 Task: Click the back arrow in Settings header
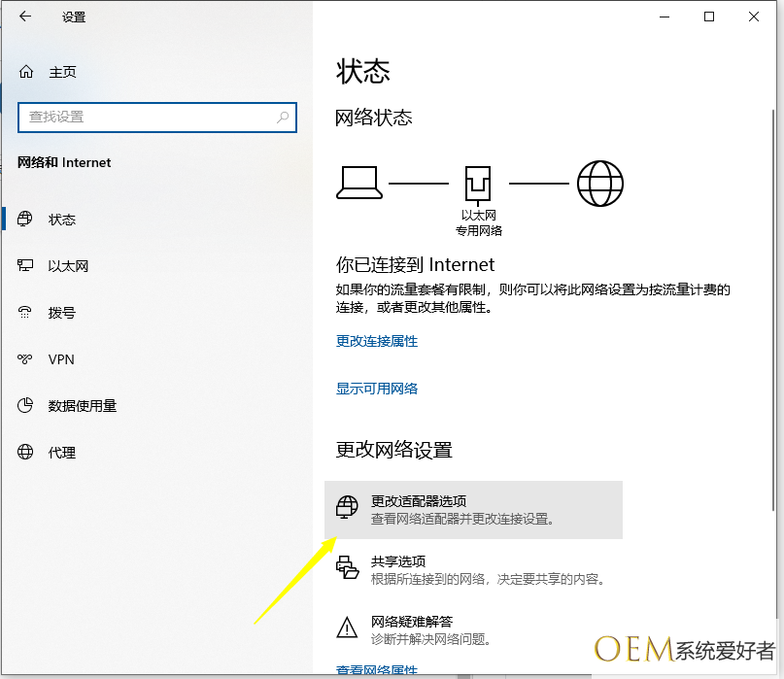(x=25, y=17)
